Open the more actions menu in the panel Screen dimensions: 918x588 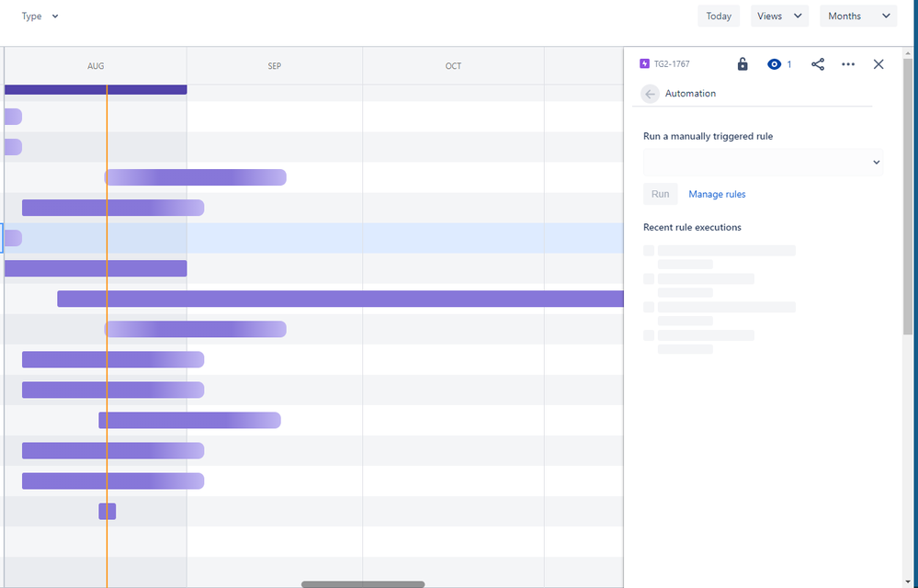847,63
